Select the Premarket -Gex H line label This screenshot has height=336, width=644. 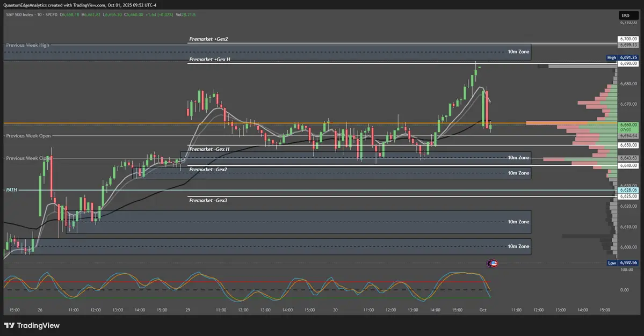[209, 149]
